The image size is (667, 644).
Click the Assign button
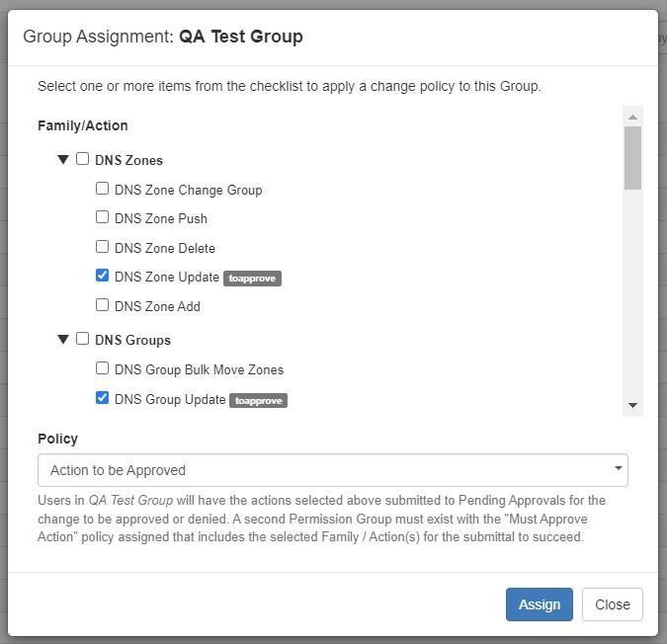coord(539,604)
